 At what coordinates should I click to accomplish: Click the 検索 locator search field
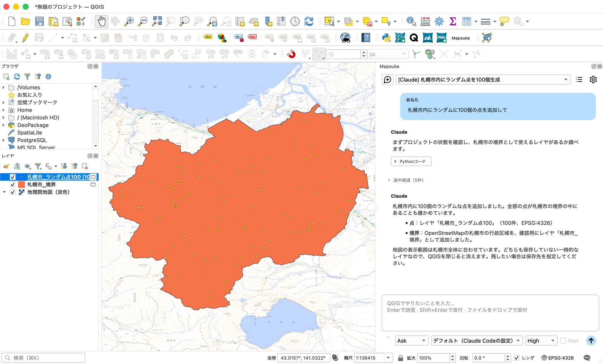[x=43, y=358]
